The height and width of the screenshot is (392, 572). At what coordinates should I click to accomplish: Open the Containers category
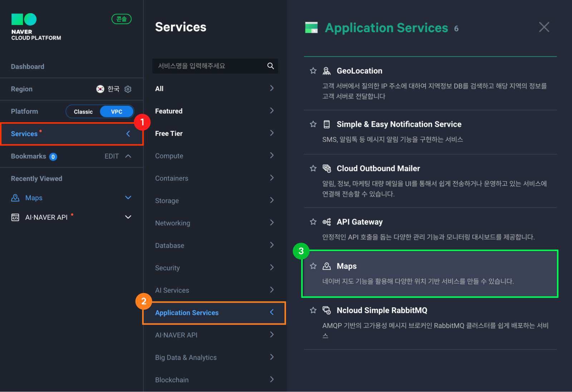[214, 178]
